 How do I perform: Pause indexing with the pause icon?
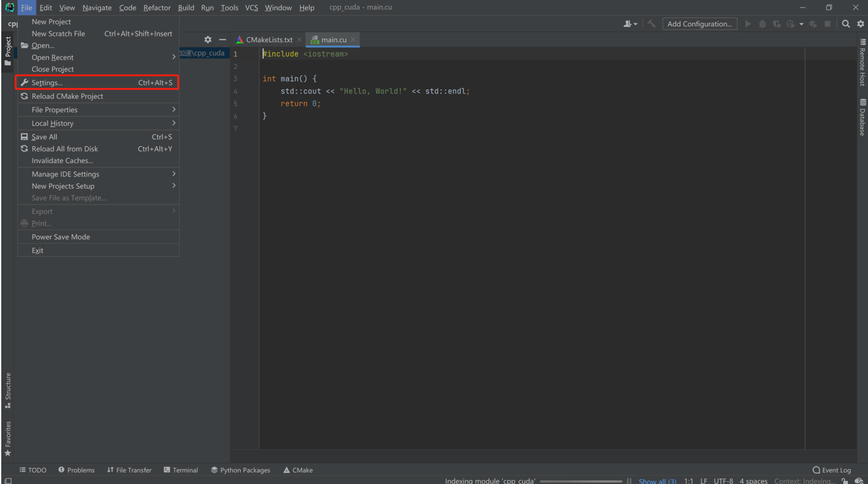629,481
